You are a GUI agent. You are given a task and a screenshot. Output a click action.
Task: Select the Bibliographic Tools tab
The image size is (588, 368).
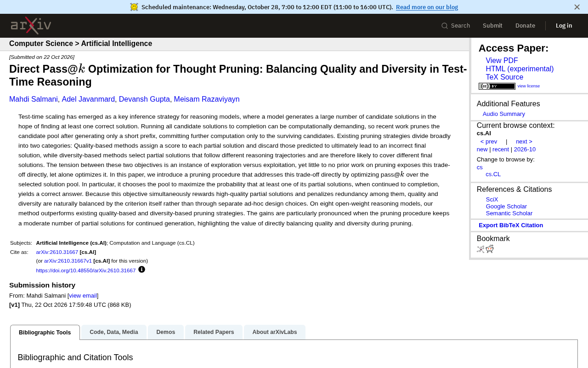click(45, 333)
